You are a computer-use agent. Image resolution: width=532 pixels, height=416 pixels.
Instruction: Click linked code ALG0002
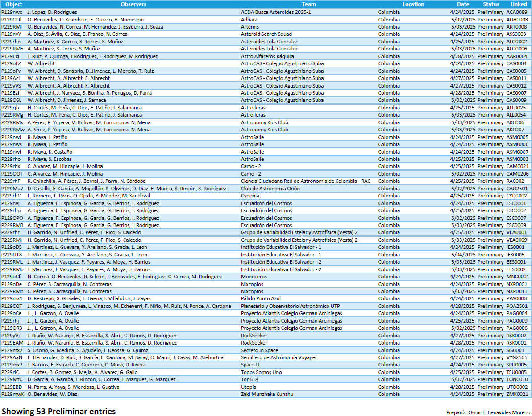click(517, 42)
